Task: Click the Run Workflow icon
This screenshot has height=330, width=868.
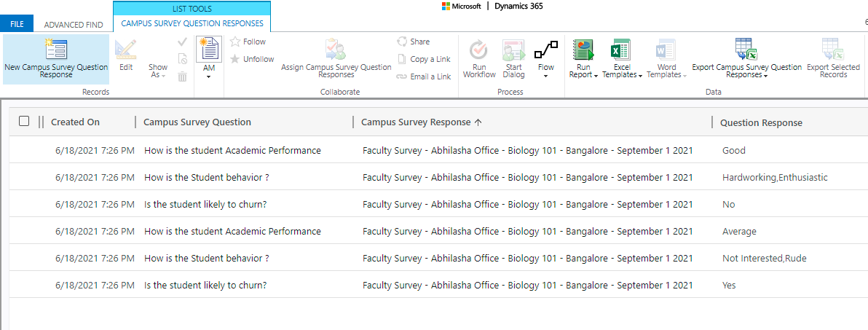Action: point(478,50)
